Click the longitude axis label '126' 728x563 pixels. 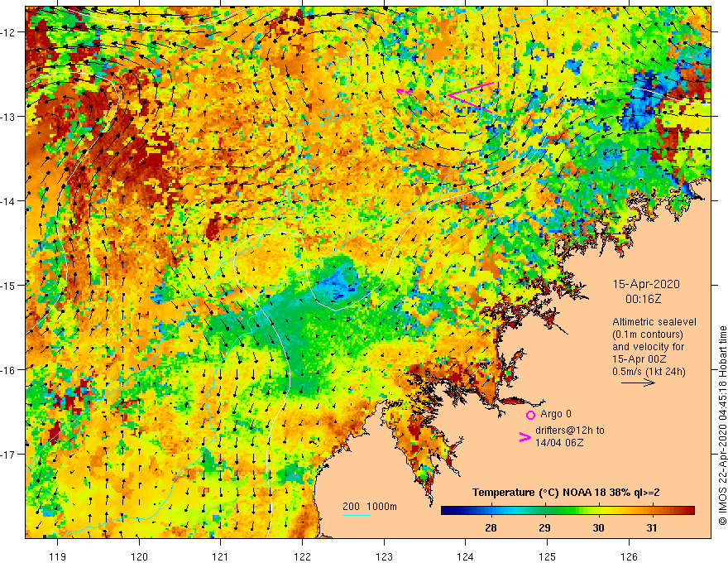[629, 556]
